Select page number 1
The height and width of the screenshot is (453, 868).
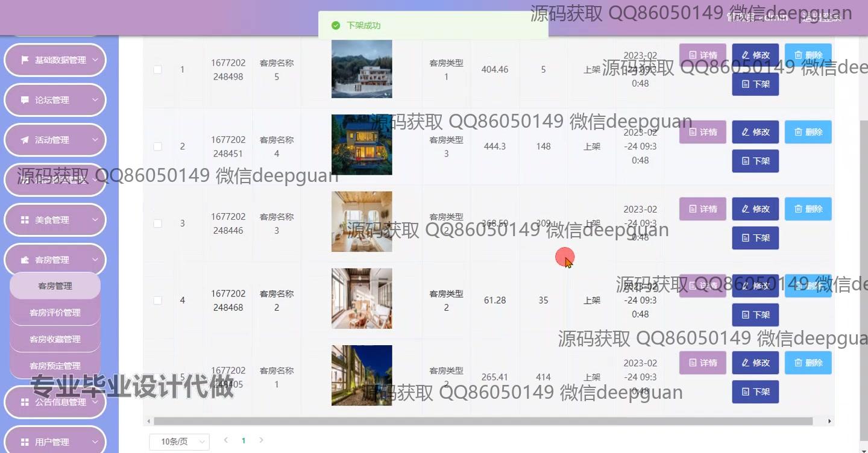tap(244, 441)
